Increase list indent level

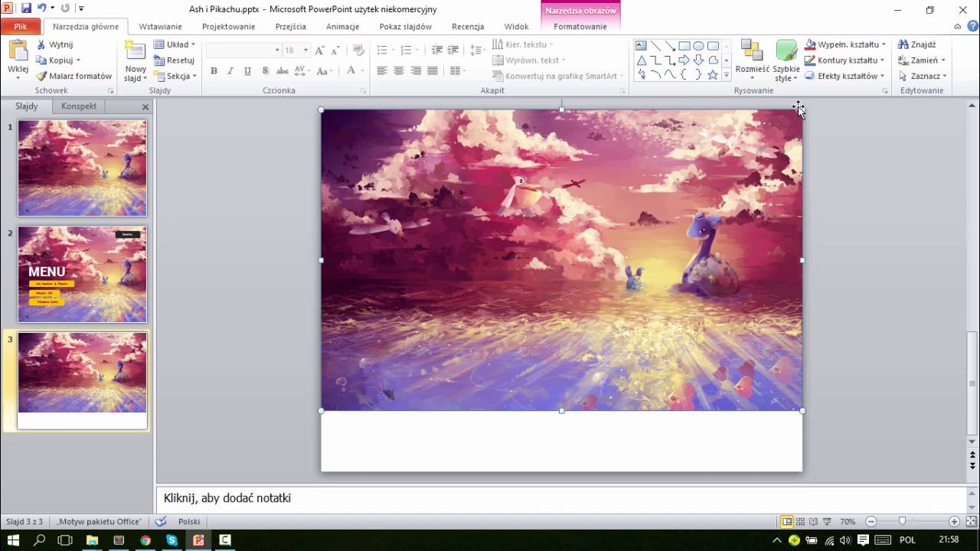tap(453, 50)
